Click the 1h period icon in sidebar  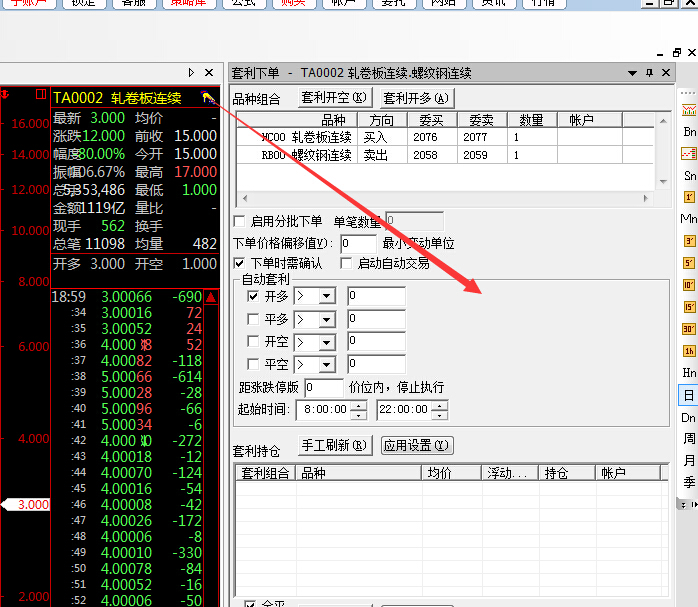[x=689, y=351]
